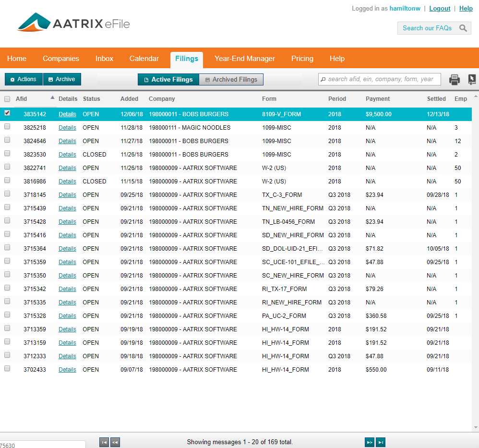Open the Actions dropdown menu

pyautogui.click(x=24, y=79)
